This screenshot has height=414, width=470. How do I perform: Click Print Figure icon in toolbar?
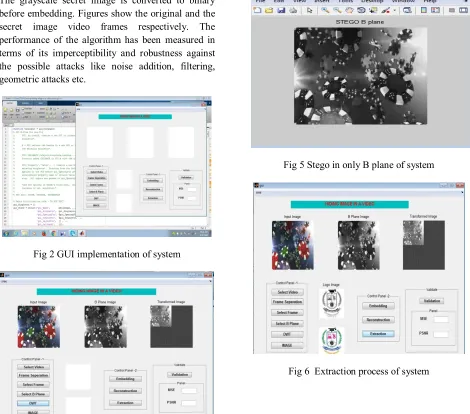[x=293, y=10]
